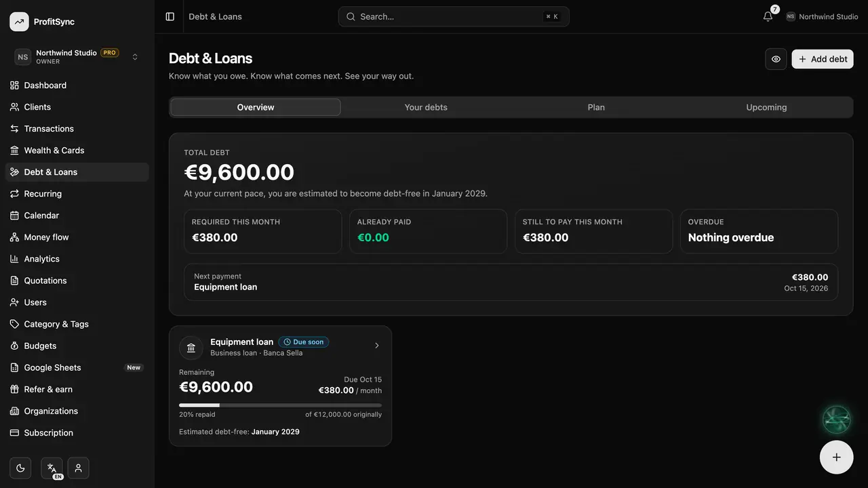The image size is (868, 488).
Task: Open the Dashboard page icon
Action: point(14,85)
